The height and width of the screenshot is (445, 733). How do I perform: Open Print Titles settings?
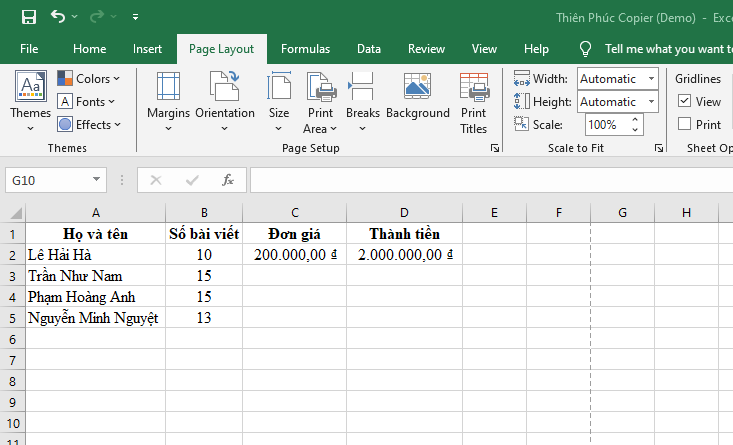click(474, 103)
